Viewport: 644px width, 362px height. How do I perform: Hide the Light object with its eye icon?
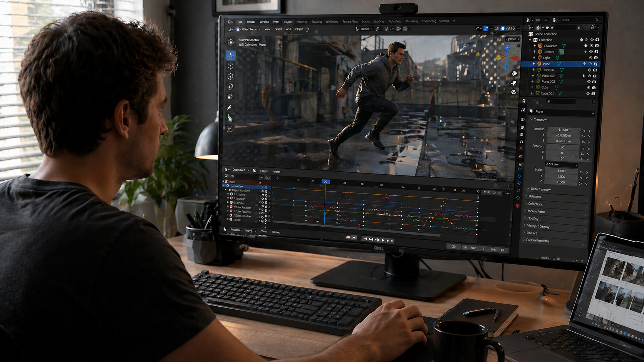click(x=590, y=58)
